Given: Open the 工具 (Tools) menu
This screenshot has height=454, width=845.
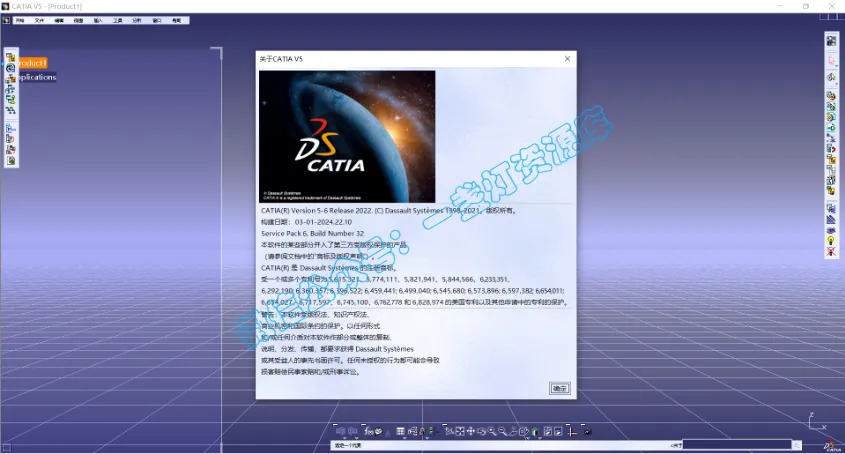Looking at the screenshot, I should point(117,20).
